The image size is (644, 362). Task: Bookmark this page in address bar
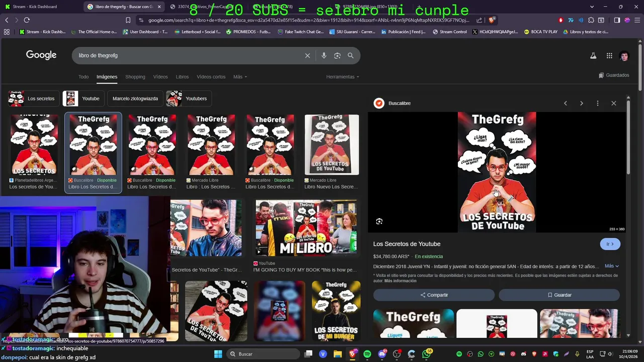point(128,20)
